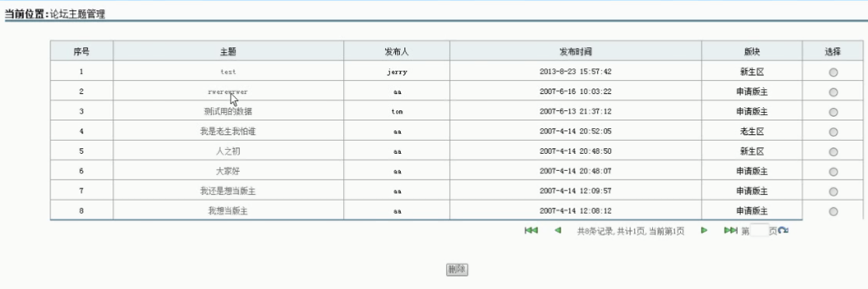Viewport: 868px width, 289px height.
Task: Click the '发布时间' column header
Action: pos(575,51)
